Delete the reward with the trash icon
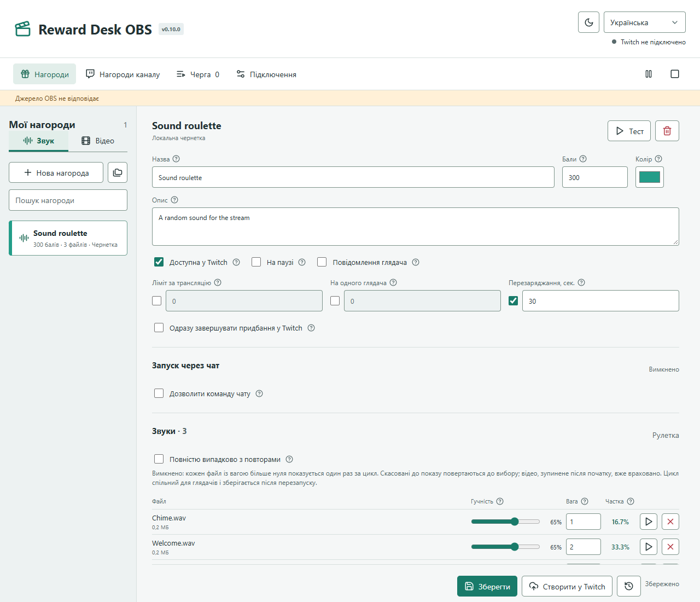 click(667, 131)
